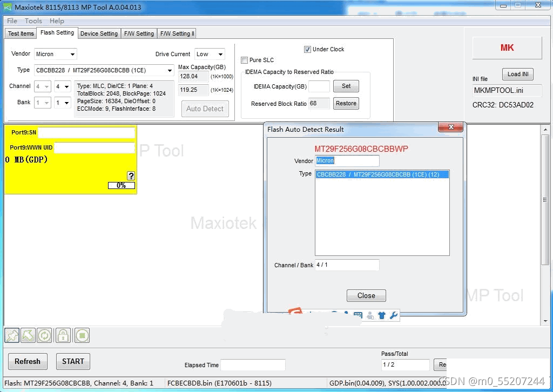Click the Max Capacity field showing 119.25

(193, 90)
